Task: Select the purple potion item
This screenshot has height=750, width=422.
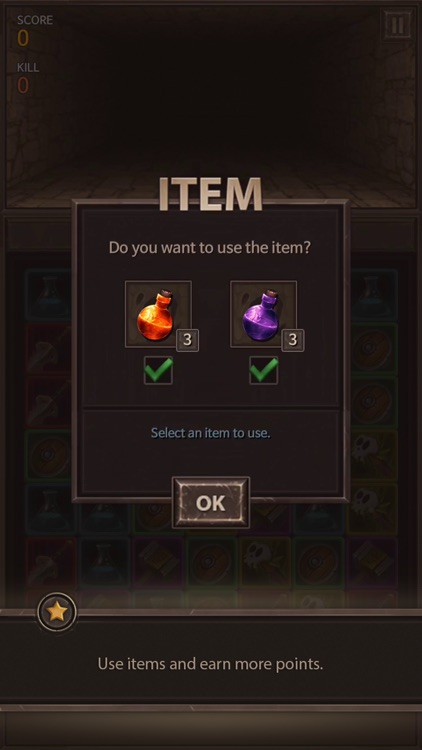Action: pos(263,314)
